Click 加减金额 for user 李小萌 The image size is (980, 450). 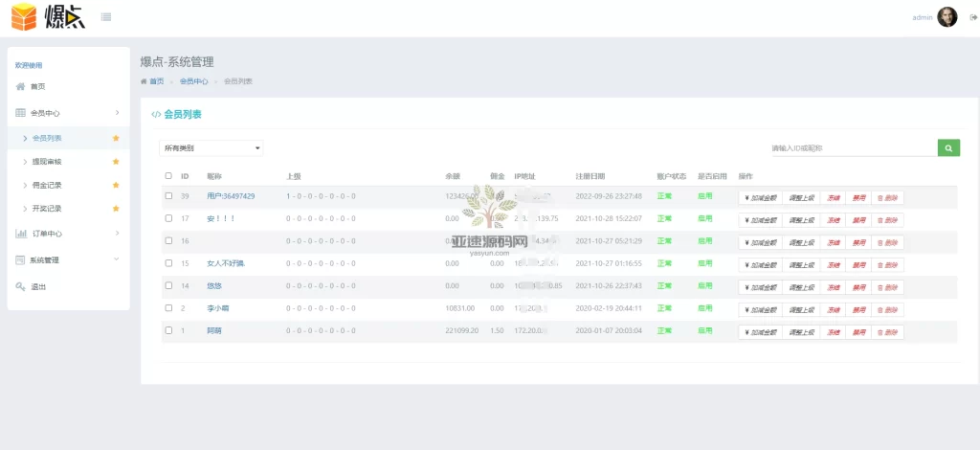[x=760, y=310]
